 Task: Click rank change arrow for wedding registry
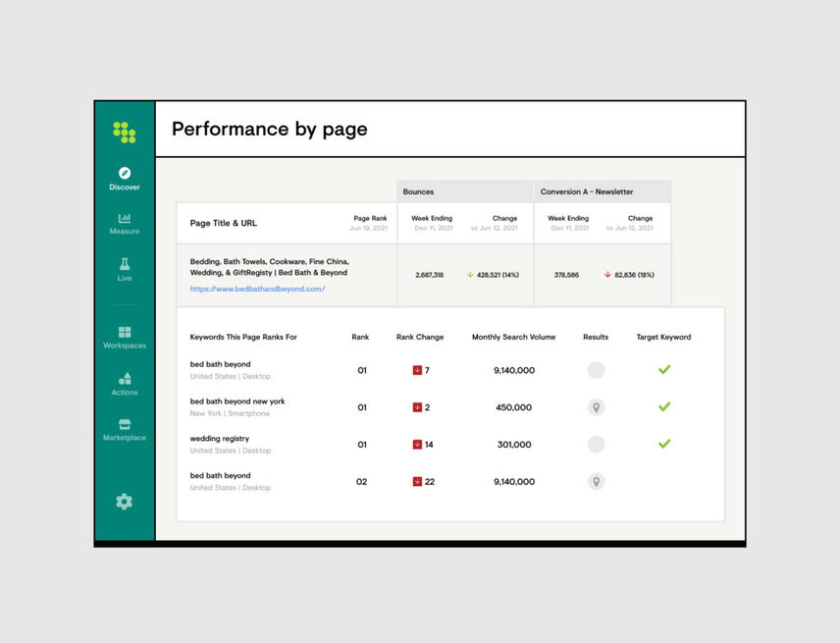point(417,444)
